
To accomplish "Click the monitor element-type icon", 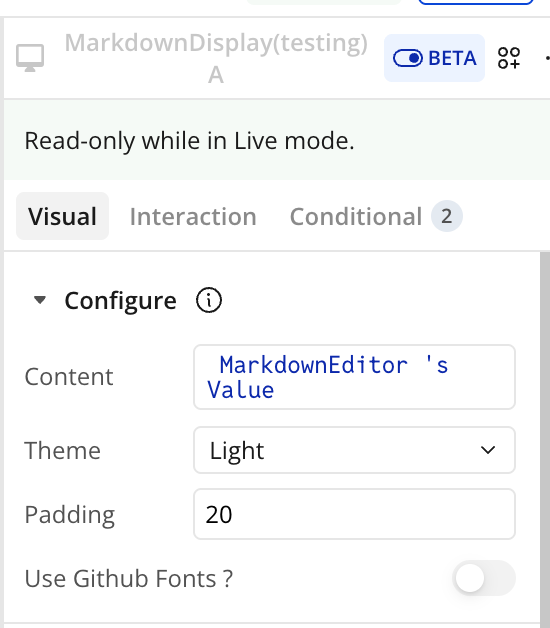I will 30,58.
